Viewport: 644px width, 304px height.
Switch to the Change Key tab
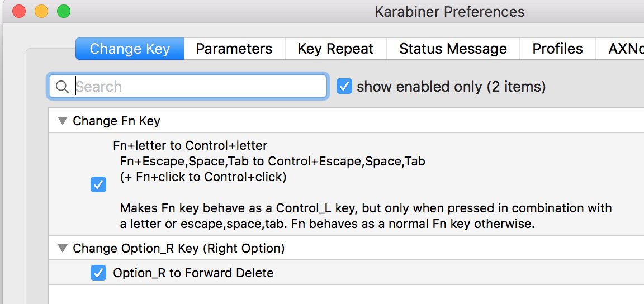tap(130, 49)
